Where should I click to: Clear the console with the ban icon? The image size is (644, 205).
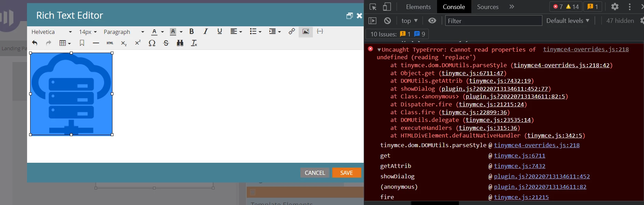tap(388, 21)
